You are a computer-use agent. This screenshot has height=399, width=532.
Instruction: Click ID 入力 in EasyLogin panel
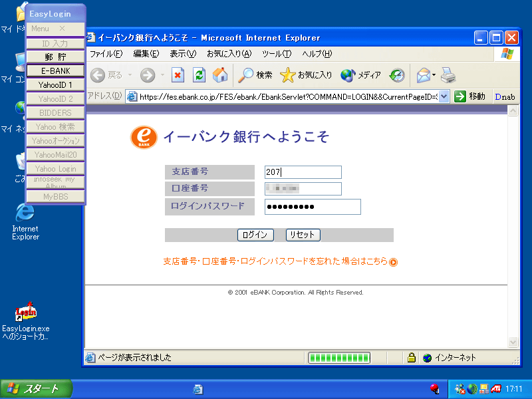point(55,43)
